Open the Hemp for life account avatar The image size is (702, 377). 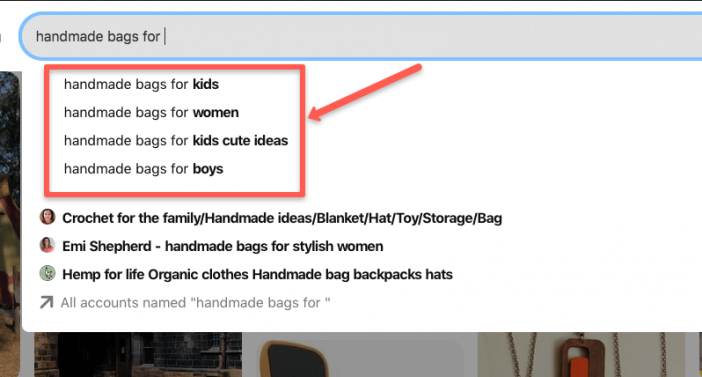(x=47, y=274)
